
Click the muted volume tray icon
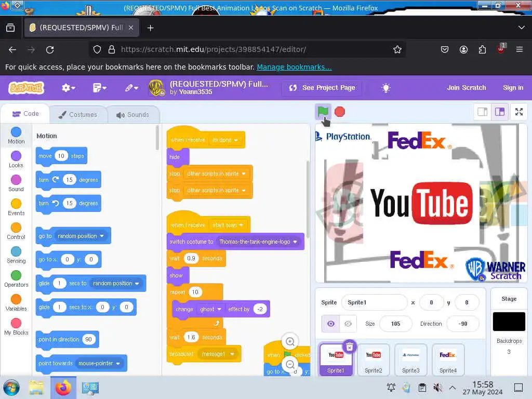(437, 387)
